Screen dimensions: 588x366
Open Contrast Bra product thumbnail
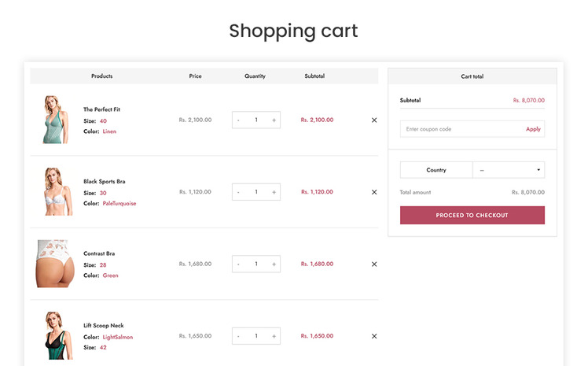click(x=55, y=264)
